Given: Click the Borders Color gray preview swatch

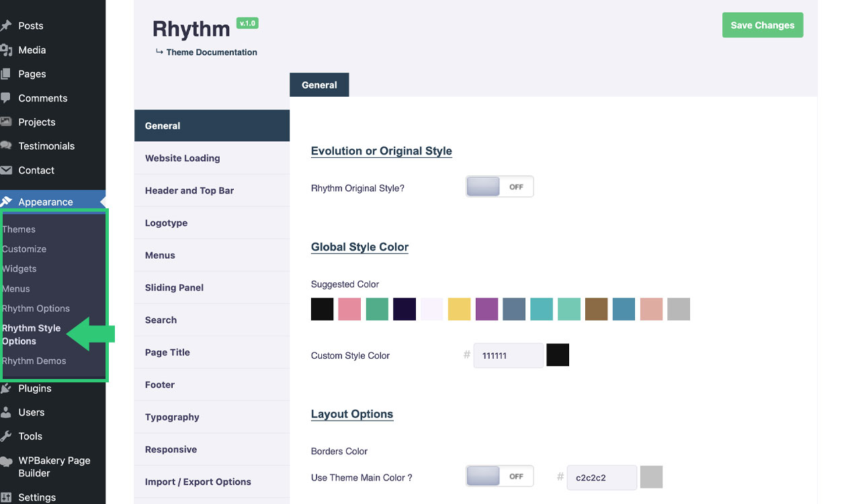Looking at the screenshot, I should [x=651, y=477].
